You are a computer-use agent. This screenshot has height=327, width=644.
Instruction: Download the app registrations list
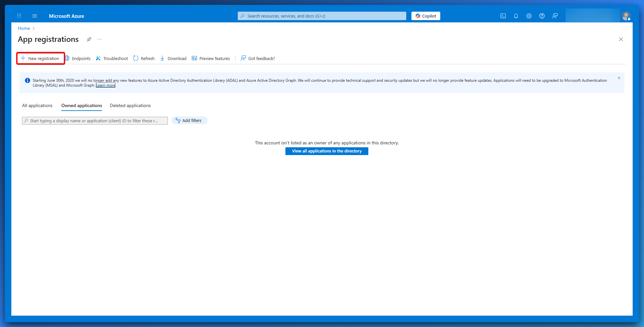[x=173, y=58]
